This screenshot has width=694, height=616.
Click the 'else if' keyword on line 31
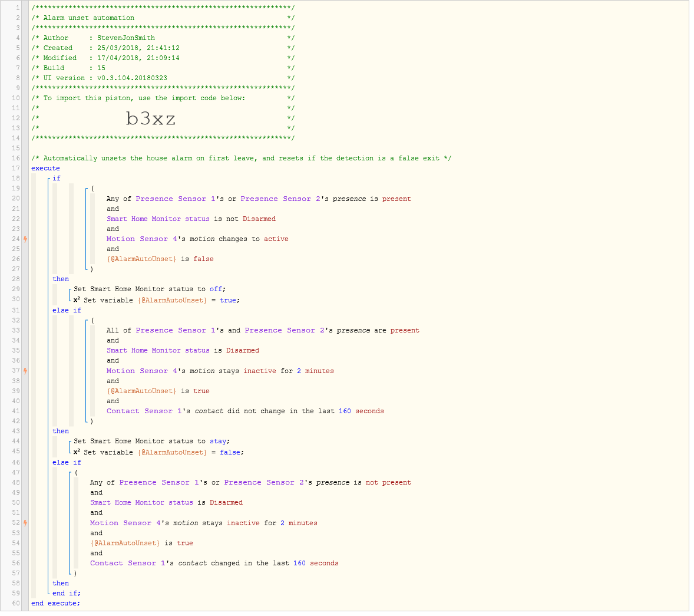(x=67, y=312)
